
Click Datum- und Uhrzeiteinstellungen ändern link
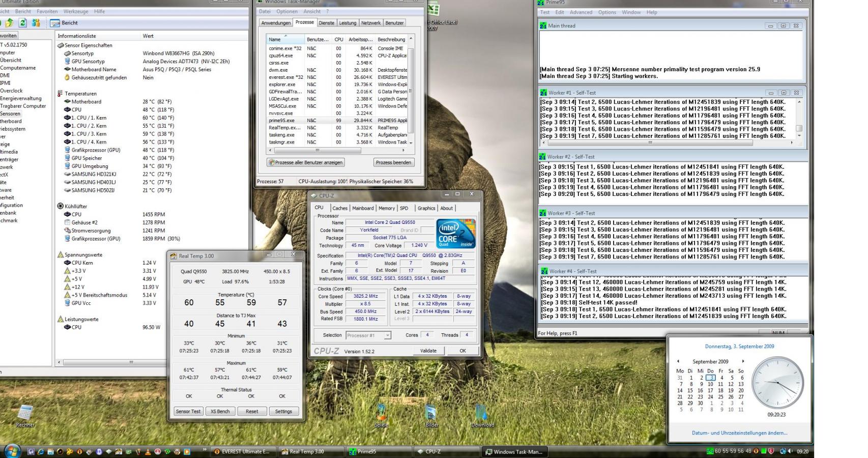coord(739,433)
